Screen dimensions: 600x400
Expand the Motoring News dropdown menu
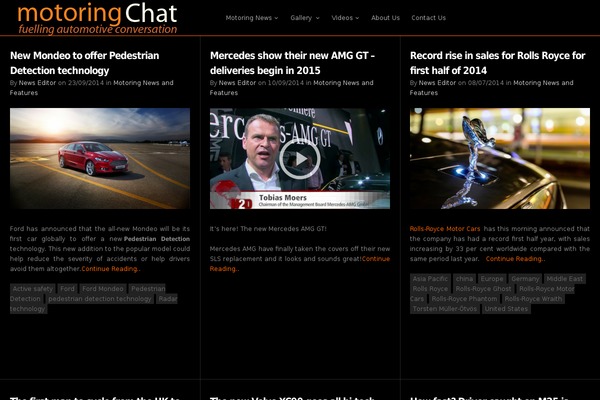(x=252, y=18)
